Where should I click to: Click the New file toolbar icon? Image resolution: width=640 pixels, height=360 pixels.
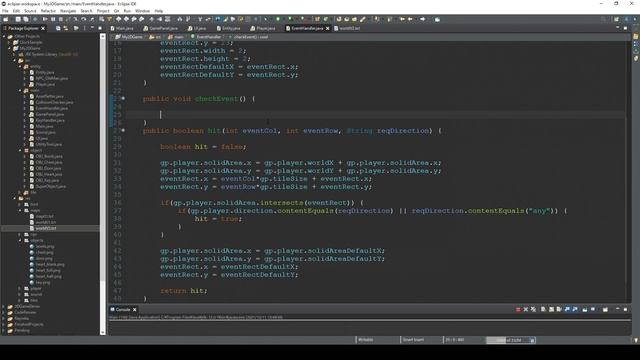pos(6,19)
